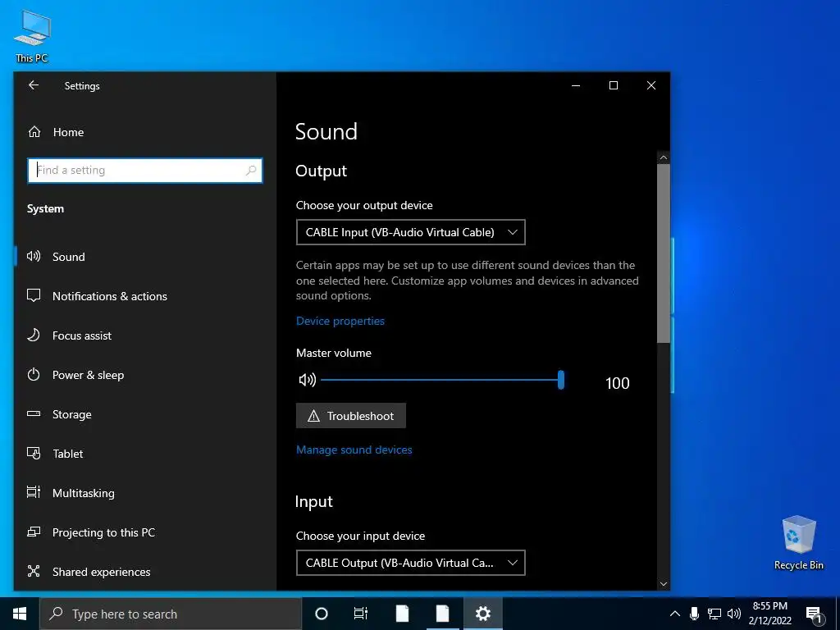Click the first document icon on taskbar

[x=402, y=614]
